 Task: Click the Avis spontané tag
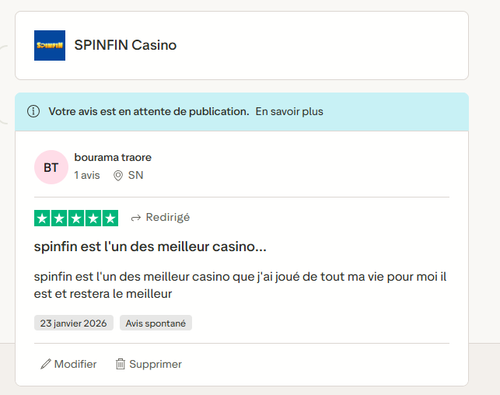click(156, 323)
